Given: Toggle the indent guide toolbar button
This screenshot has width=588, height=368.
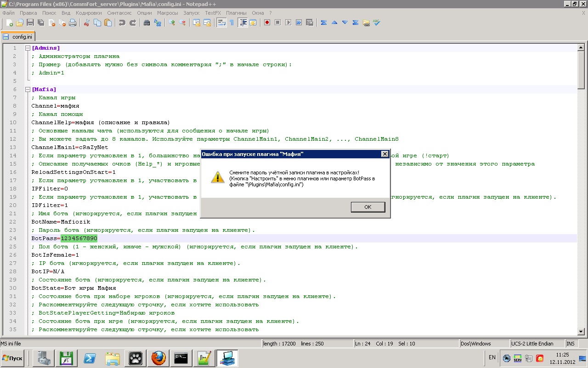Looking at the screenshot, I should coord(243,23).
